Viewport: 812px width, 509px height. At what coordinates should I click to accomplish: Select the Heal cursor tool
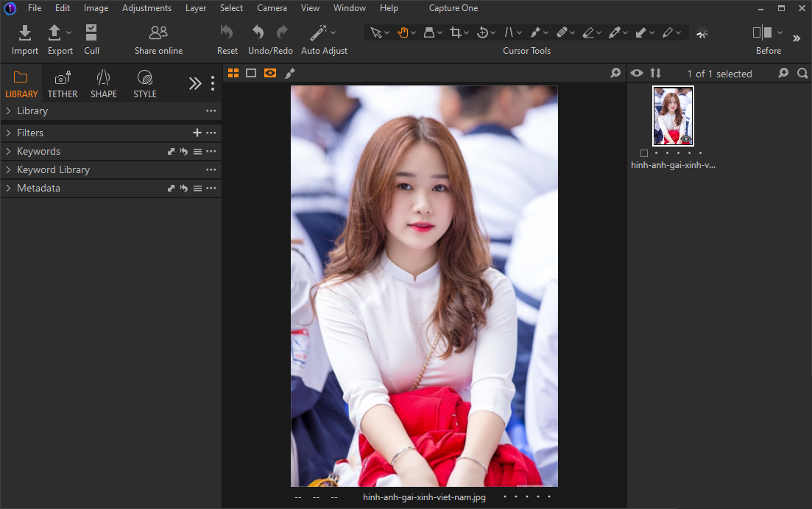tap(562, 32)
